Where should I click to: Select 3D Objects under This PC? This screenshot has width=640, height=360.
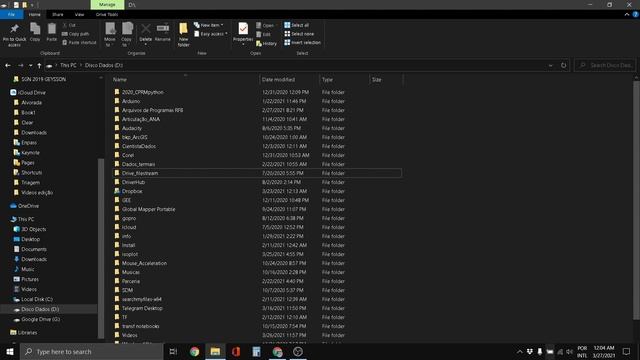[33, 229]
